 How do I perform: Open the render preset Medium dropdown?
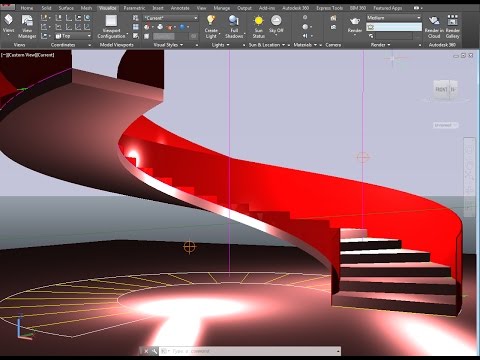tap(394, 18)
